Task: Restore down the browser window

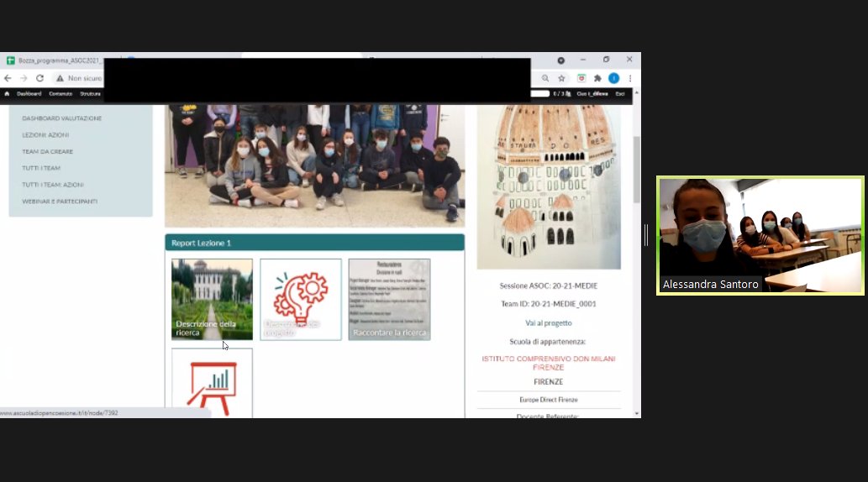Action: pos(606,60)
